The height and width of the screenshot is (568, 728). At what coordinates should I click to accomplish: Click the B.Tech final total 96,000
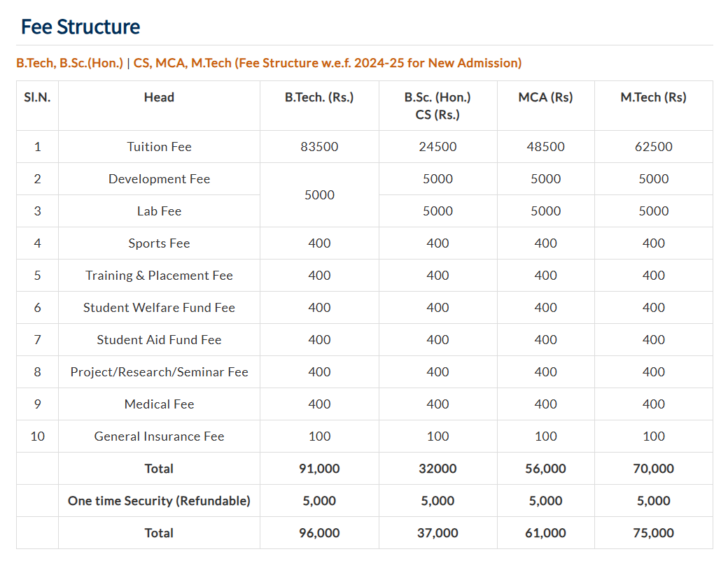[319, 533]
